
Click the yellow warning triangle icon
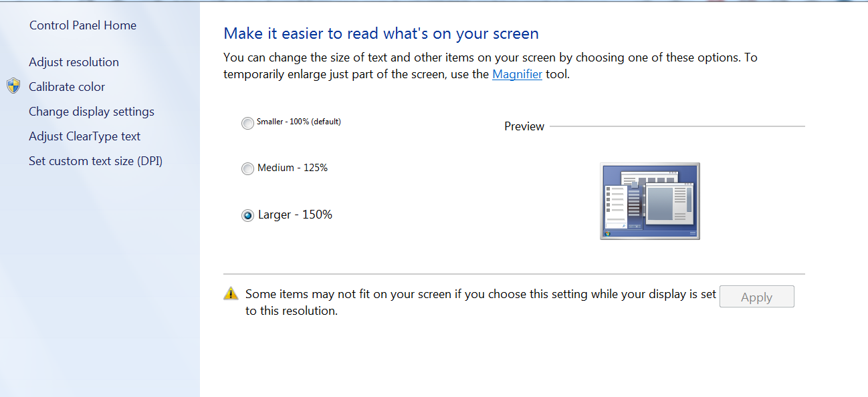(231, 293)
